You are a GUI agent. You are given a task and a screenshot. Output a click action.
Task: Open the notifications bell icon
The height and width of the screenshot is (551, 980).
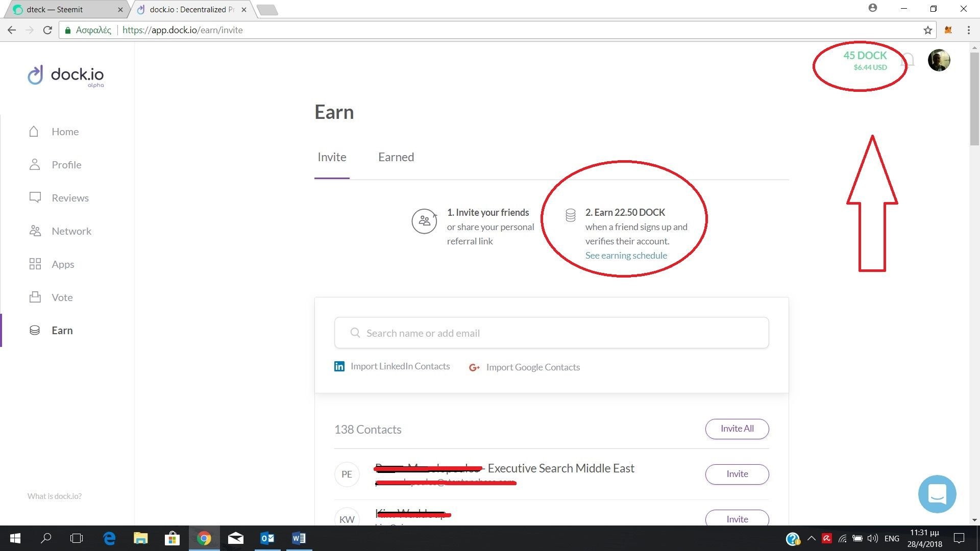coord(909,60)
